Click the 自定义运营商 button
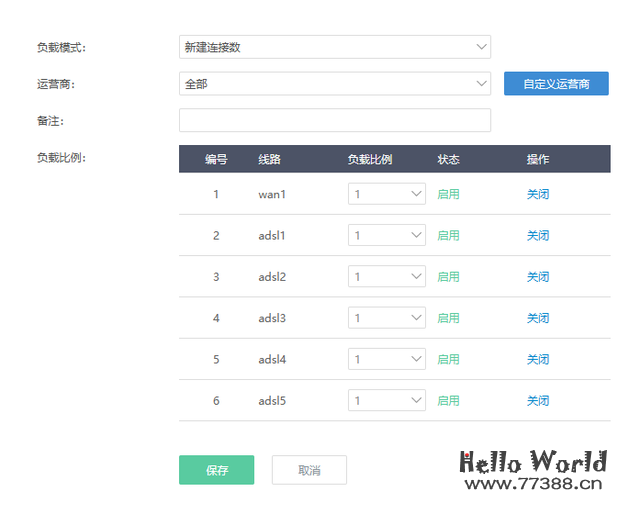This screenshot has height=514, width=640. (556, 84)
